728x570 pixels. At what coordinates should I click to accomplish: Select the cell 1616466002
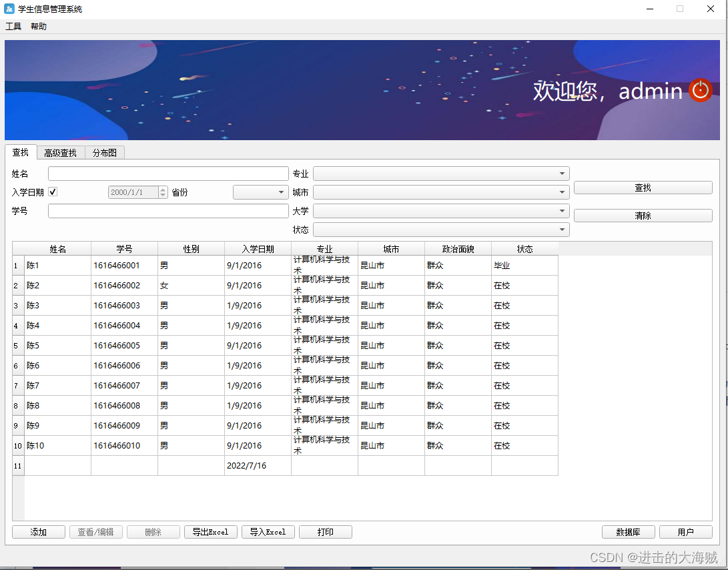(x=124, y=285)
